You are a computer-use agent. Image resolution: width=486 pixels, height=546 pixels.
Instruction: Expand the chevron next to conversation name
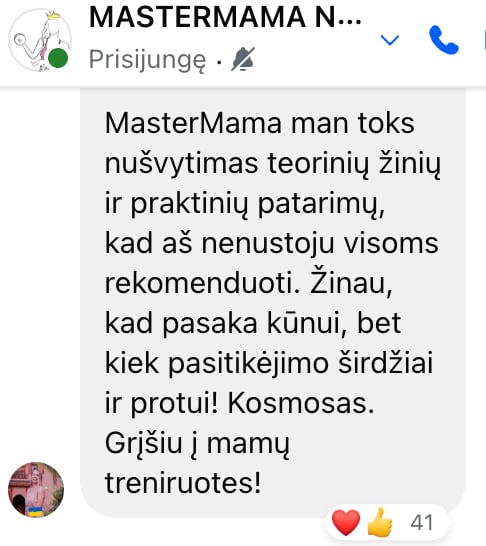tap(390, 40)
